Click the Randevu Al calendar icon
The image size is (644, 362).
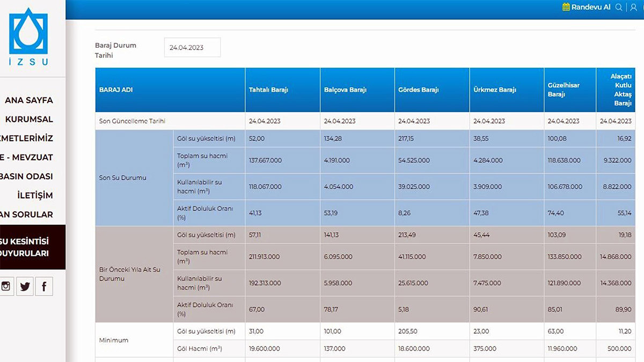(566, 7)
